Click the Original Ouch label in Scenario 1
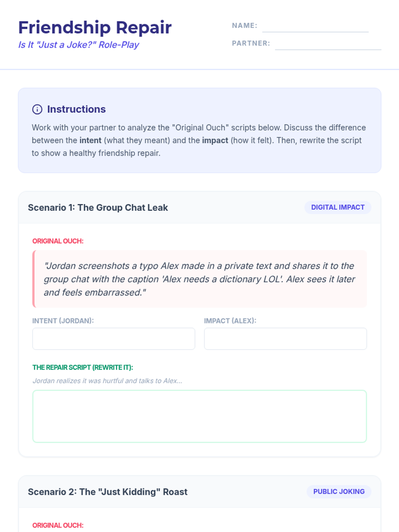Screen dimensions: 399x532 pos(58,241)
